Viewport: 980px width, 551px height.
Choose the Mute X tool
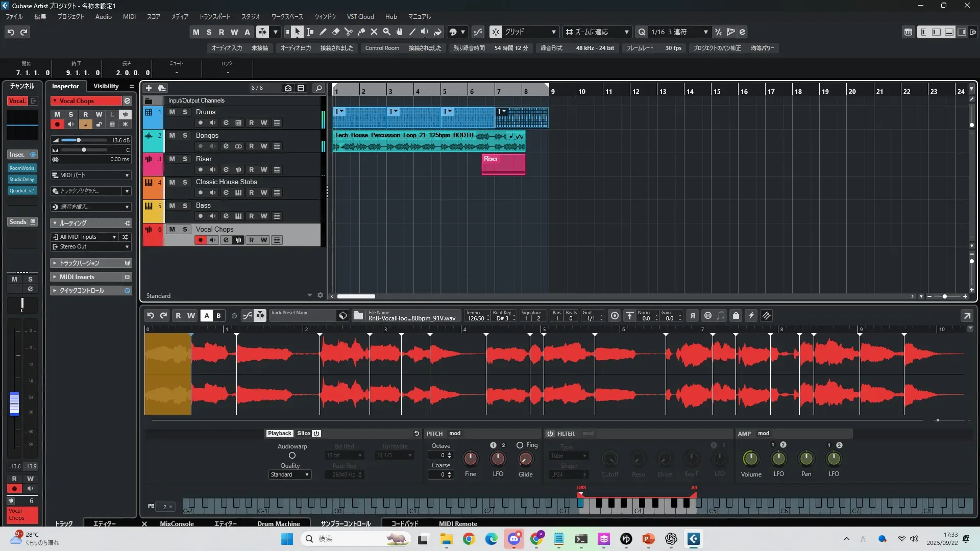[374, 32]
